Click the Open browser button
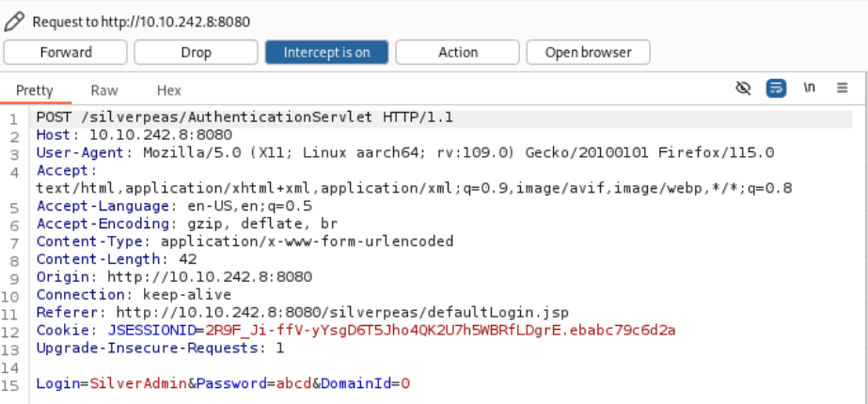Image resolution: width=868 pixels, height=404 pixels. 588,52
